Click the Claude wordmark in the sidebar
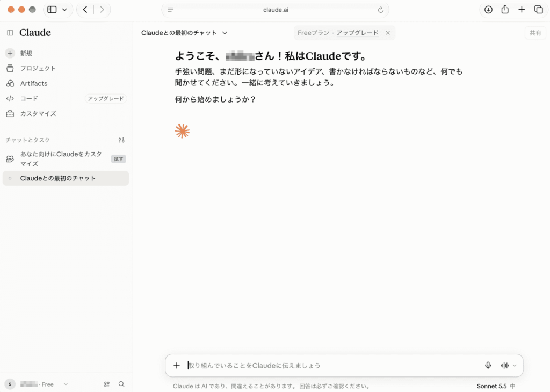The image size is (550, 392). click(35, 33)
